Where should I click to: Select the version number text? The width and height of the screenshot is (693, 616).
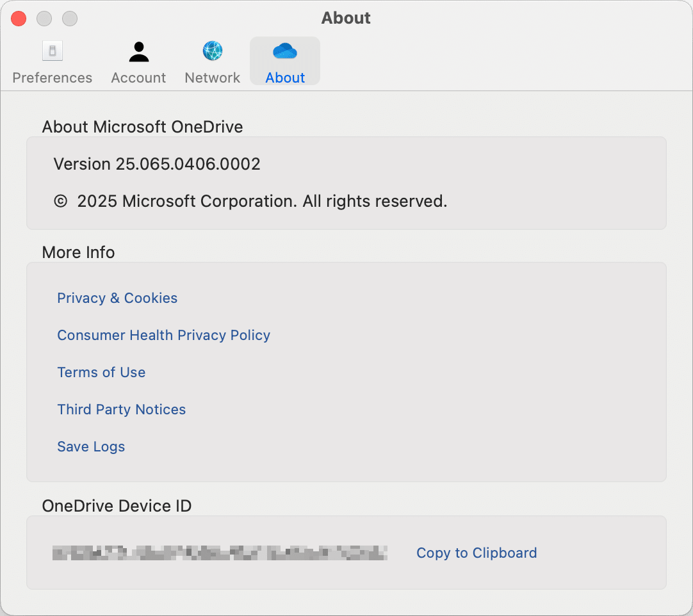point(156,164)
